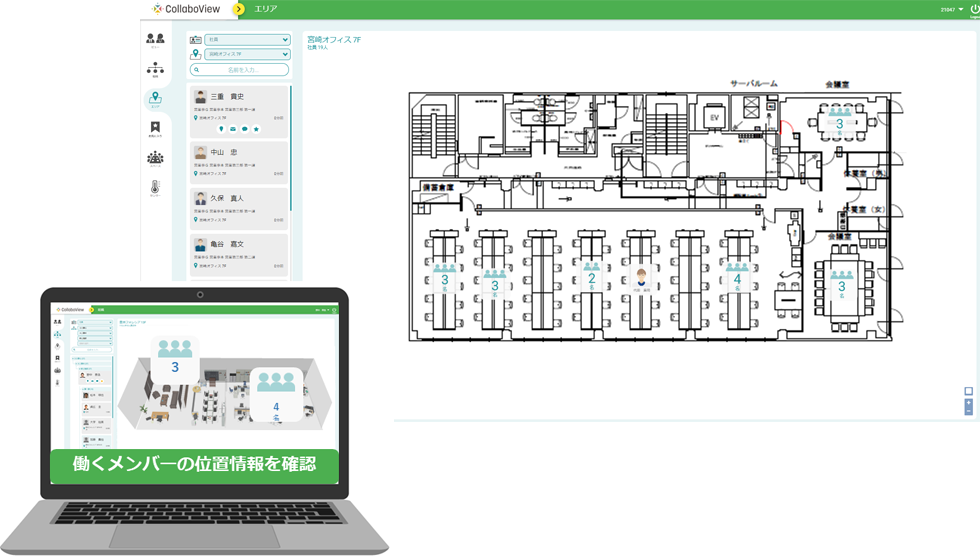Open the 宮崎オフィス 7F location dropdown
The height and width of the screenshot is (558, 980).
tap(246, 54)
